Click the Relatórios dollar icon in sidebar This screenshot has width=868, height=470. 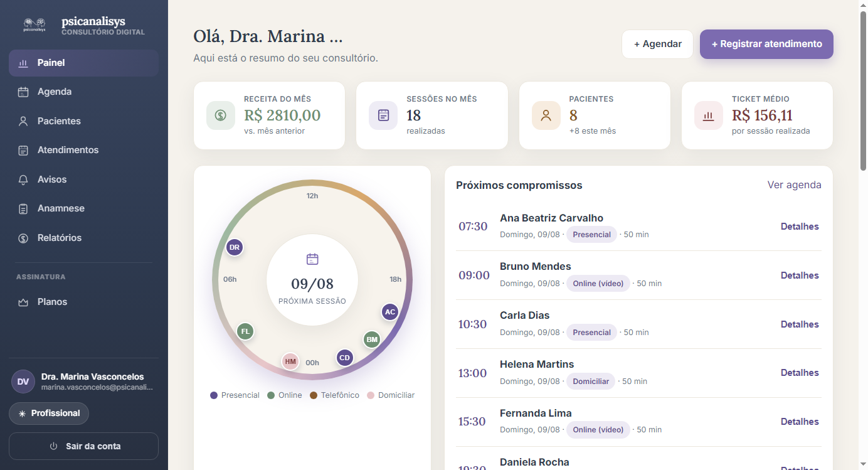23,238
